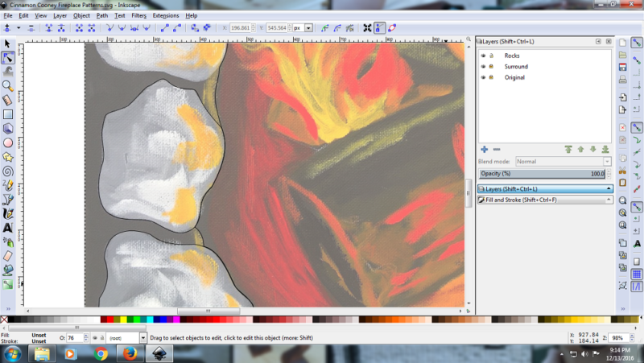Open insert node options dropdown arrow
This screenshot has width=644, height=363.
click(x=19, y=28)
